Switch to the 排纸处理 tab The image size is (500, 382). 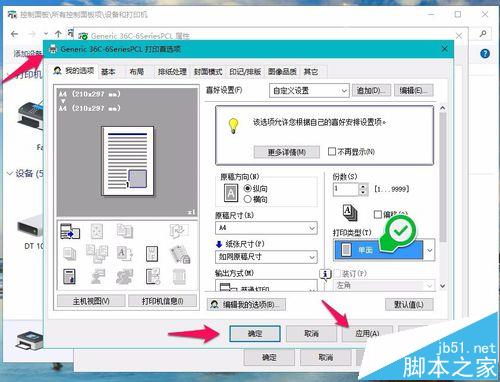[172, 71]
